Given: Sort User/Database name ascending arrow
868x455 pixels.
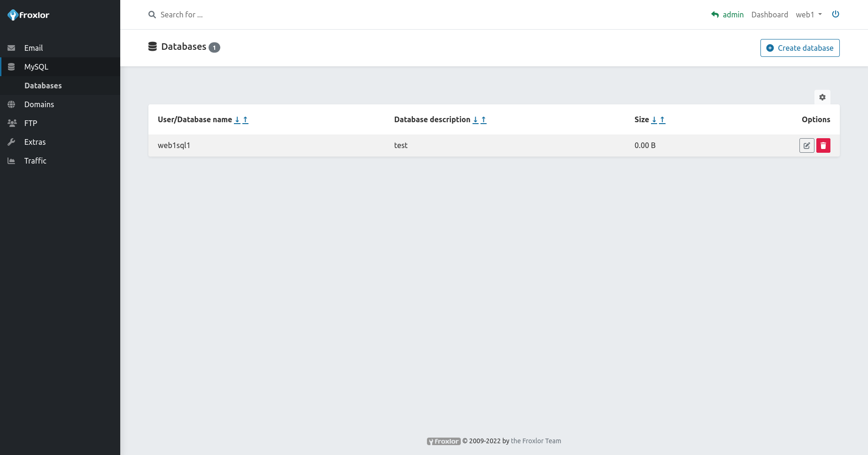Looking at the screenshot, I should 245,120.
